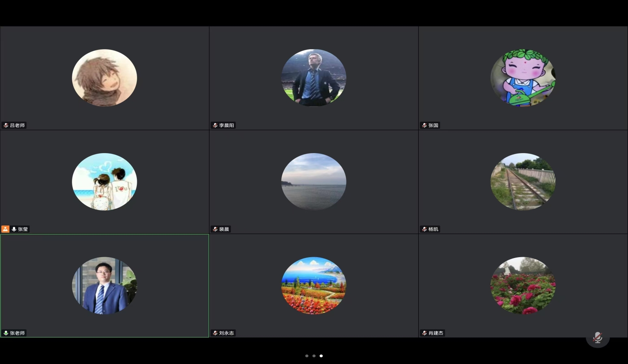Click the muted mic icon beside 张国
628x364 pixels.
coord(424,126)
